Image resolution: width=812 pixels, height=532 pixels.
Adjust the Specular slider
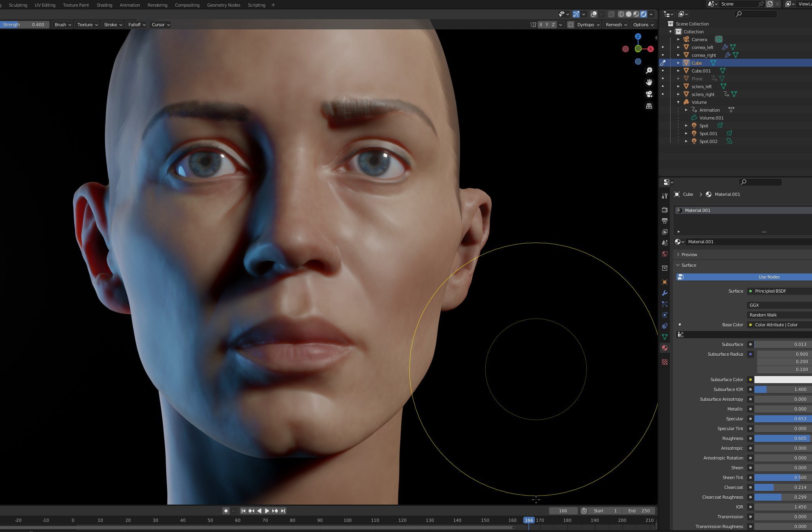pos(783,419)
